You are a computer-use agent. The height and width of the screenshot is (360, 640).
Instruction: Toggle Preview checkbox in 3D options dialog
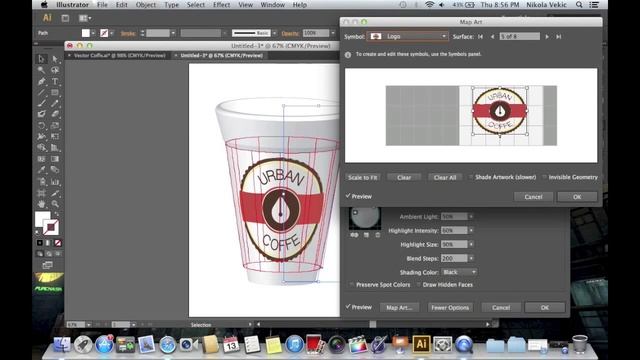(348, 307)
